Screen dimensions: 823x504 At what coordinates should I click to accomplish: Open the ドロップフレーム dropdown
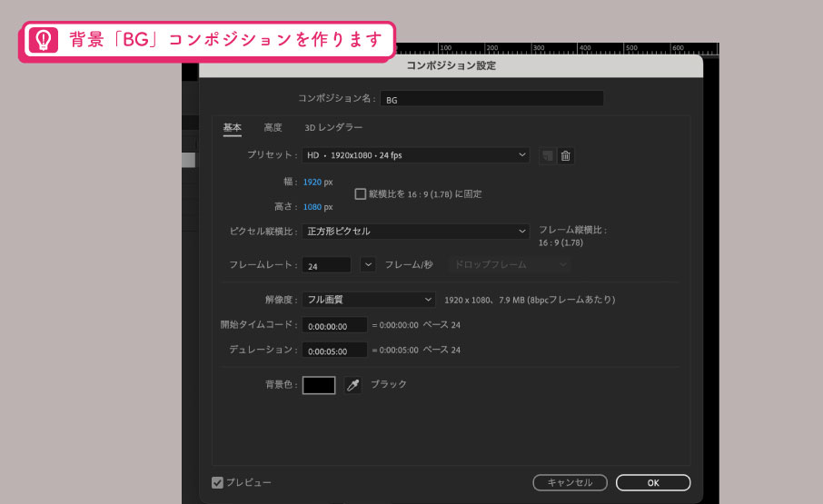click(x=510, y=265)
